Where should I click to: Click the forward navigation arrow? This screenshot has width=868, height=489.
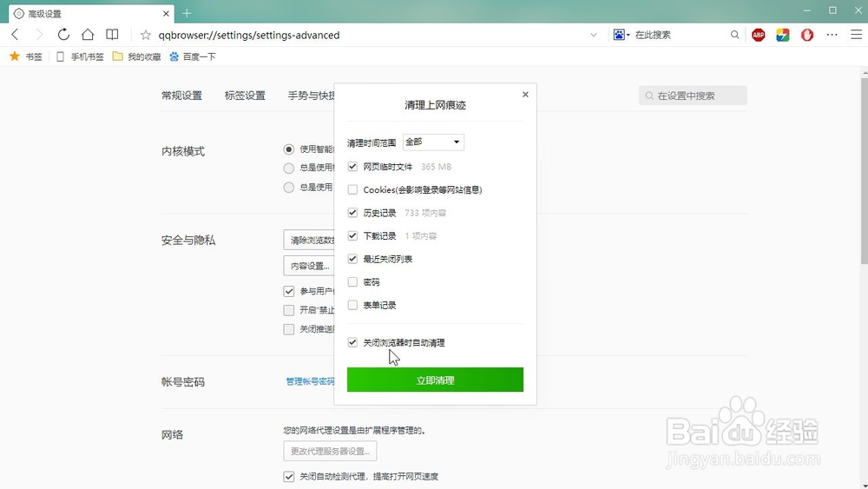pyautogui.click(x=39, y=35)
